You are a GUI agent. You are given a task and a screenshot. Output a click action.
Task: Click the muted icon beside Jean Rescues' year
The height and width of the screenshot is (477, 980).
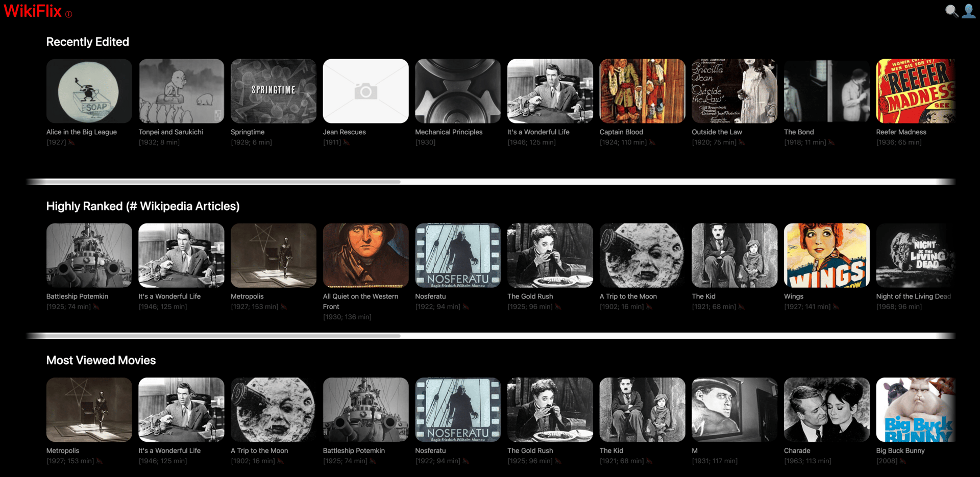(x=346, y=142)
